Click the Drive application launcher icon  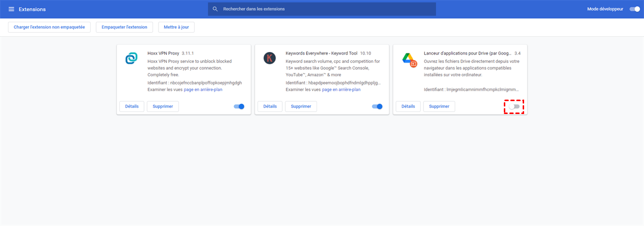[409, 59]
